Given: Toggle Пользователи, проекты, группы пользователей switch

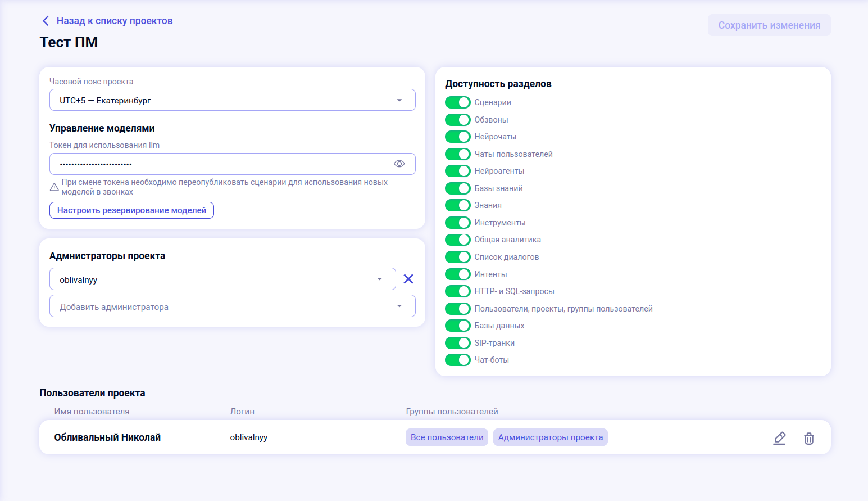Looking at the screenshot, I should coord(458,309).
